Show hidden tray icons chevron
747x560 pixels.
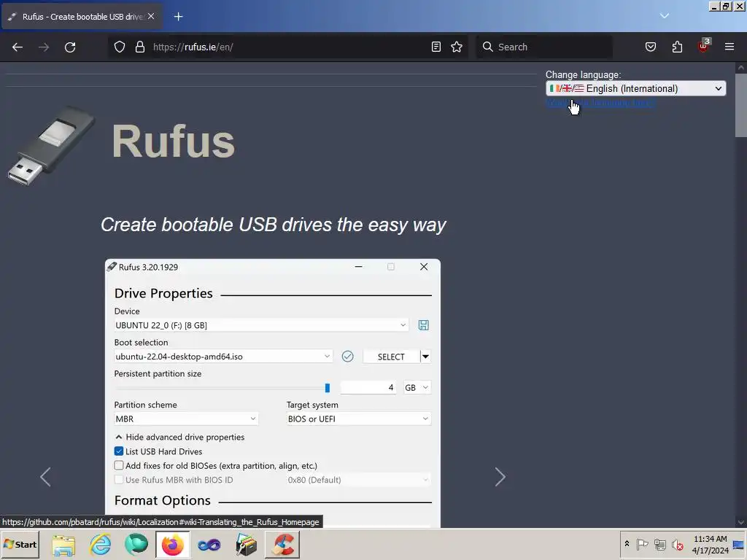(x=627, y=544)
